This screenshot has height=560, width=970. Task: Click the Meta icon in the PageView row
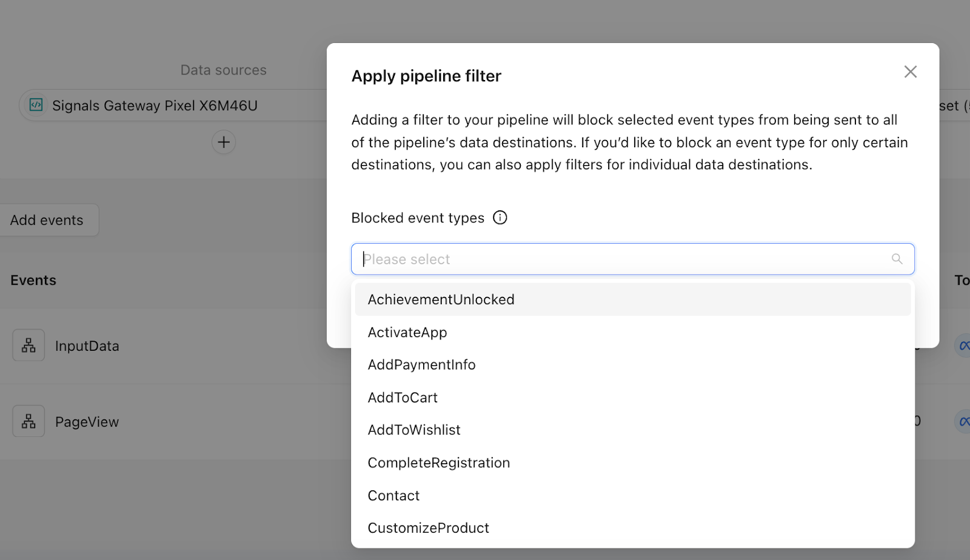pyautogui.click(x=963, y=421)
